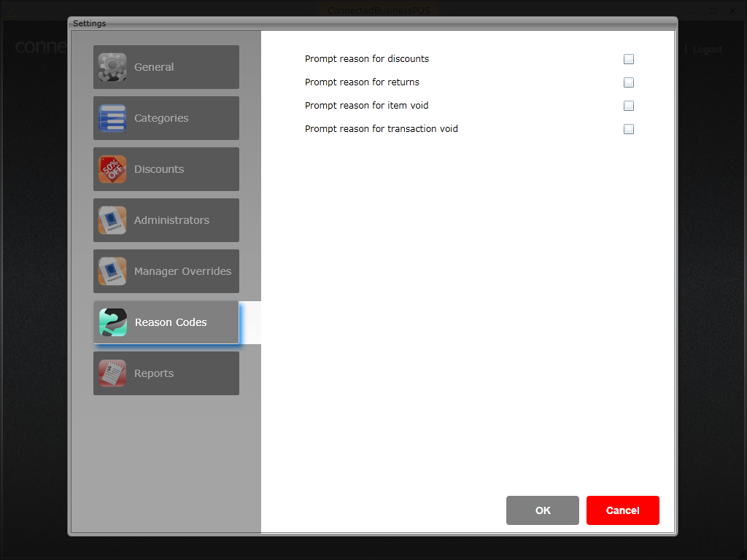Close the ConnectedBusinessPOS main window

coord(732,10)
